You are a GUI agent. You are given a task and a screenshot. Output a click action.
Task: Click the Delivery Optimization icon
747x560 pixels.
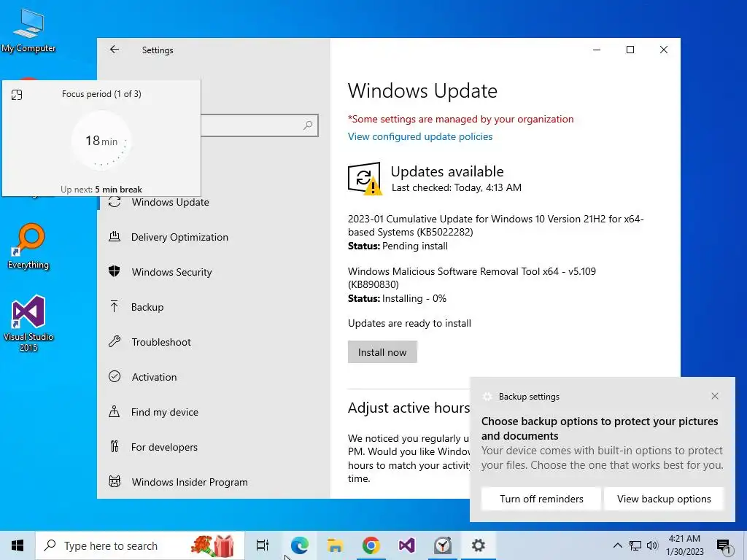115,236
